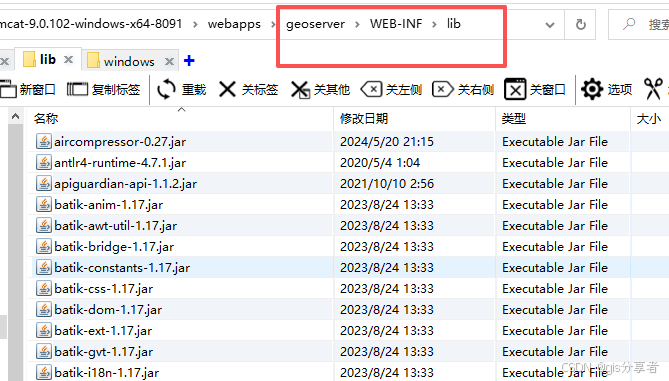Select apiguardian-api-1.1.2.jar file
Image resolution: width=669 pixels, height=381 pixels.
tap(125, 183)
